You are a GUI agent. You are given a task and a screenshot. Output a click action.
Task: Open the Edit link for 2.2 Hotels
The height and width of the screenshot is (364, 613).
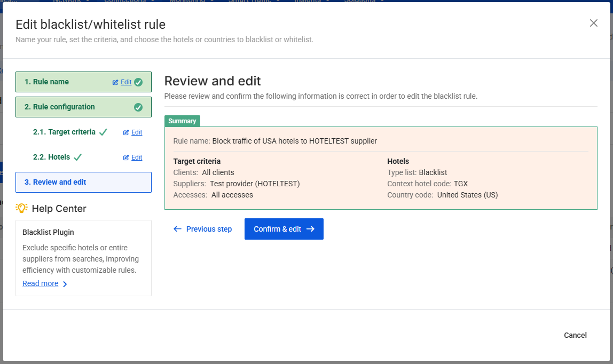coord(137,157)
